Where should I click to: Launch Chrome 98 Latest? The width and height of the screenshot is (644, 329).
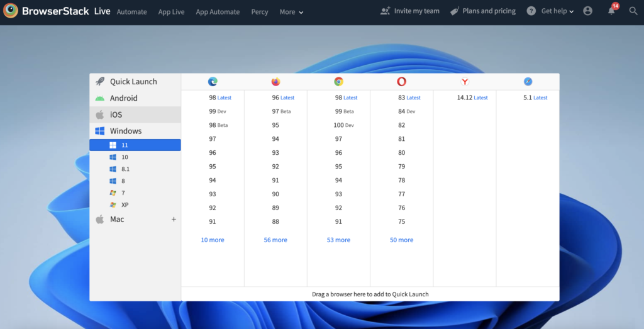347,98
